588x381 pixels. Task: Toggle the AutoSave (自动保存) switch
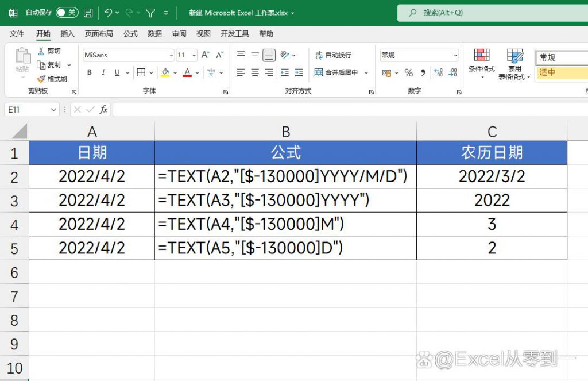[67, 12]
